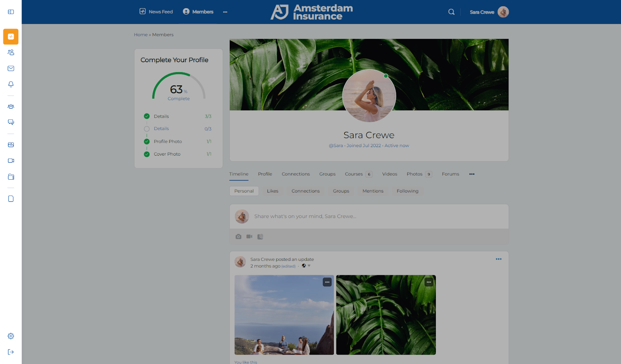
Task: Click the envelope messages icon in sidebar
Action: [x=11, y=68]
